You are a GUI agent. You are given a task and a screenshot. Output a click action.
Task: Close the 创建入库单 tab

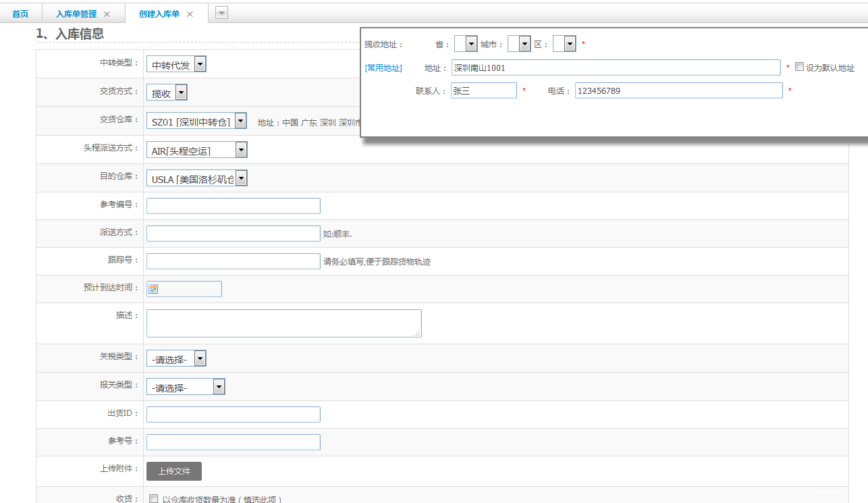click(x=190, y=14)
